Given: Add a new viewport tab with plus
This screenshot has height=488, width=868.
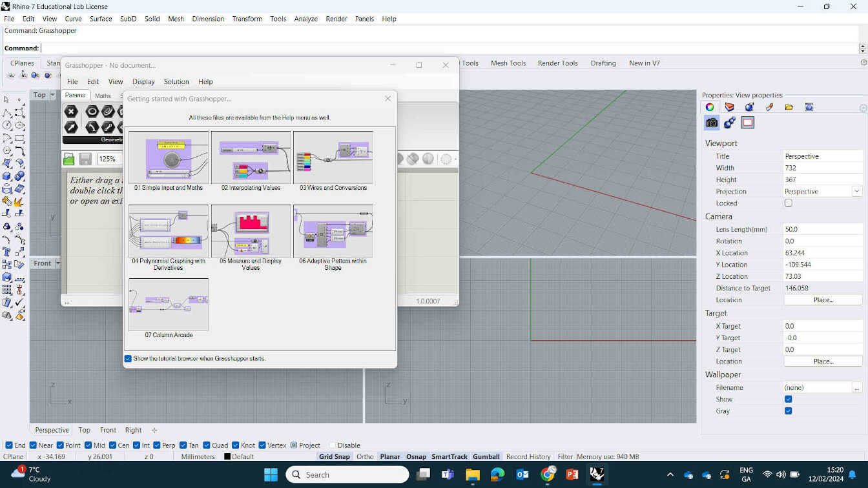Looking at the screenshot, I should [x=154, y=430].
